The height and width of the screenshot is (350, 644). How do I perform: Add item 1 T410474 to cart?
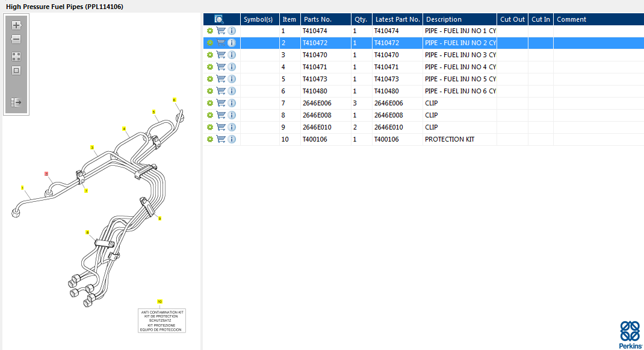tap(221, 31)
